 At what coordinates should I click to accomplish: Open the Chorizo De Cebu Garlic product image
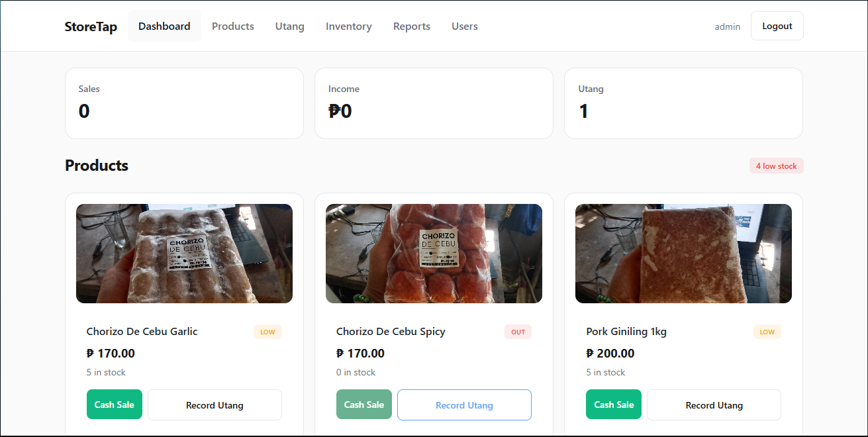coord(184,253)
